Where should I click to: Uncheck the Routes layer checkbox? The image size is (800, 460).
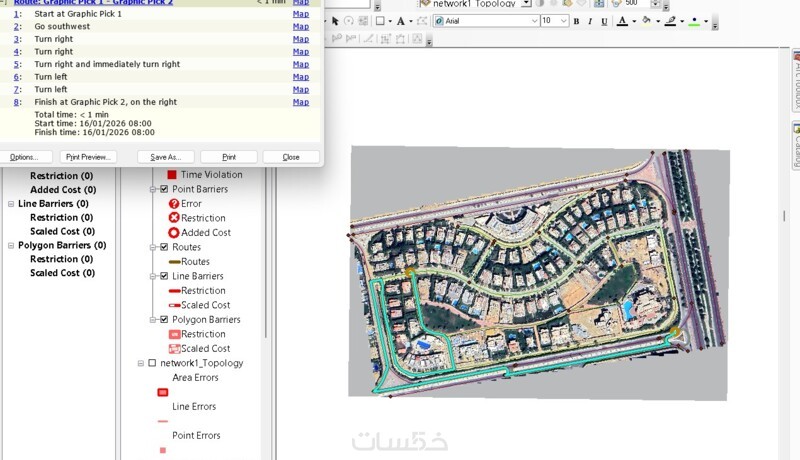pos(164,247)
